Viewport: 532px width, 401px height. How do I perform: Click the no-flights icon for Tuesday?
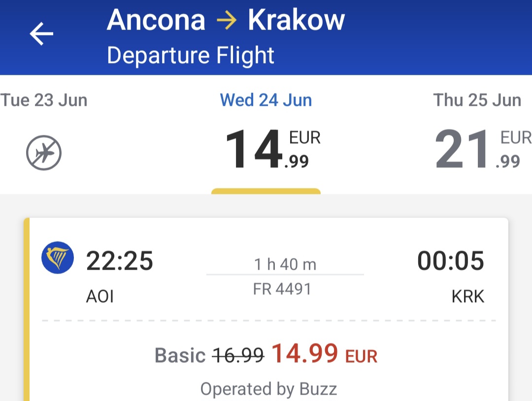pos(44,153)
